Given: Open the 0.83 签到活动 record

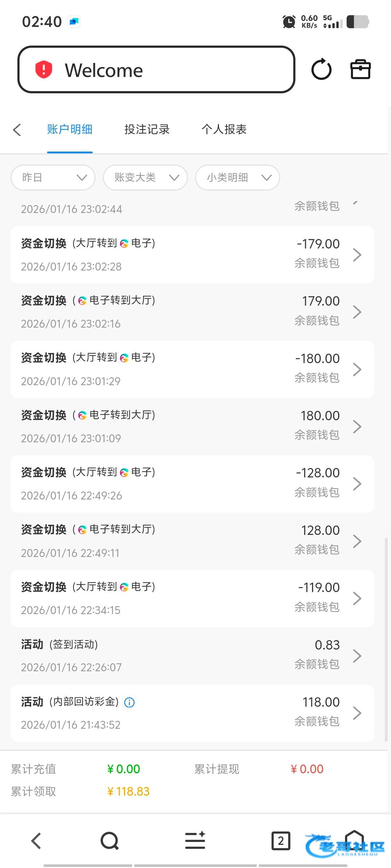Looking at the screenshot, I should pos(192,656).
